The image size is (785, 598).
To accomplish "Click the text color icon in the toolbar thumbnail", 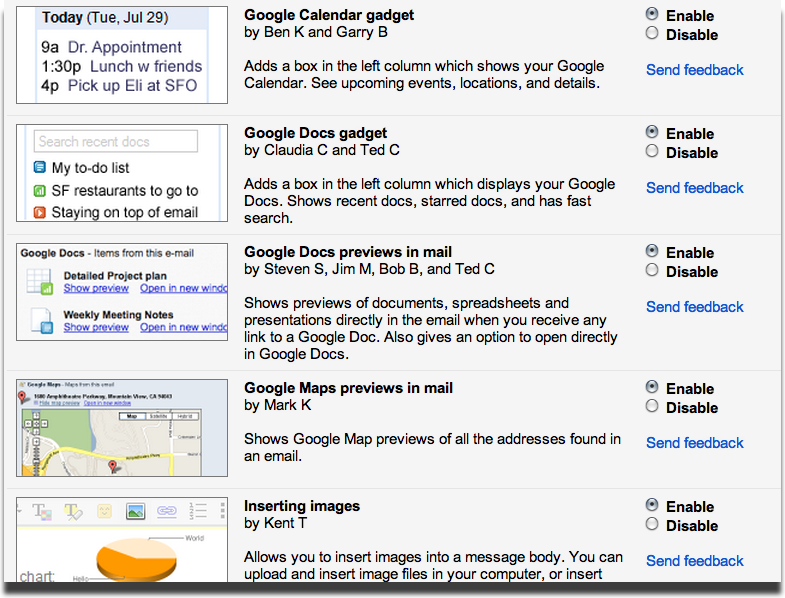I will [x=42, y=511].
